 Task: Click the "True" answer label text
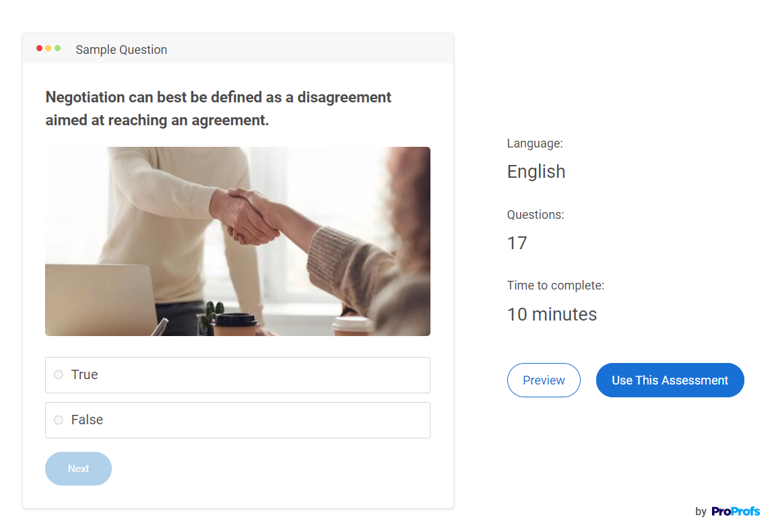[x=85, y=375]
